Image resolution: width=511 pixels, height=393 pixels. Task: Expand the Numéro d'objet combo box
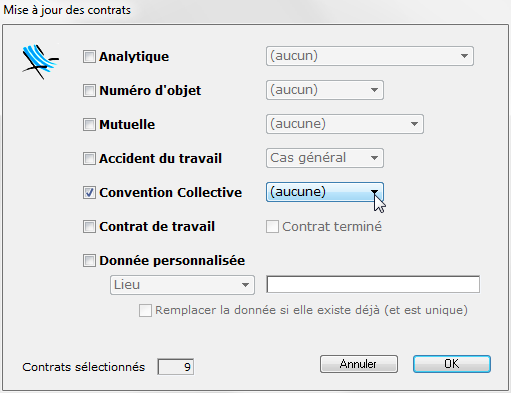click(x=325, y=90)
